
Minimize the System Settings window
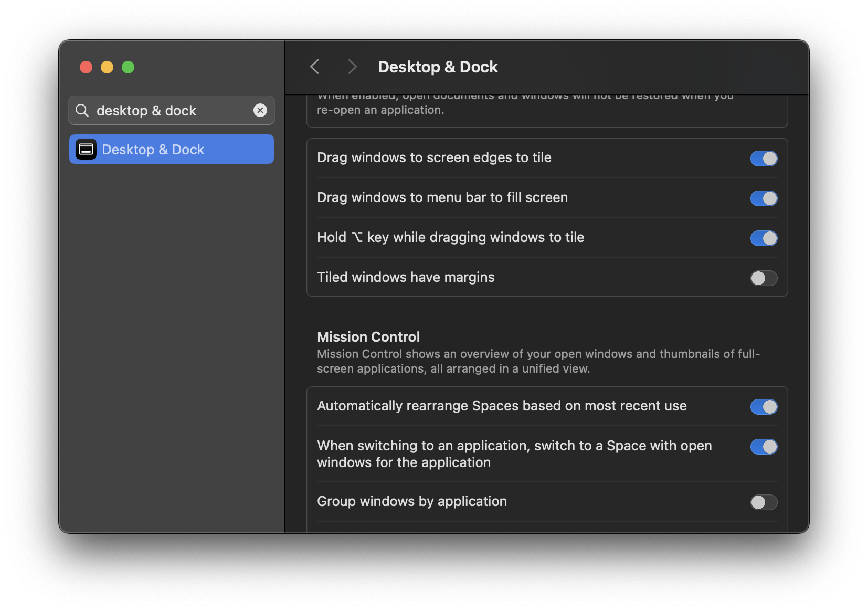(x=107, y=67)
